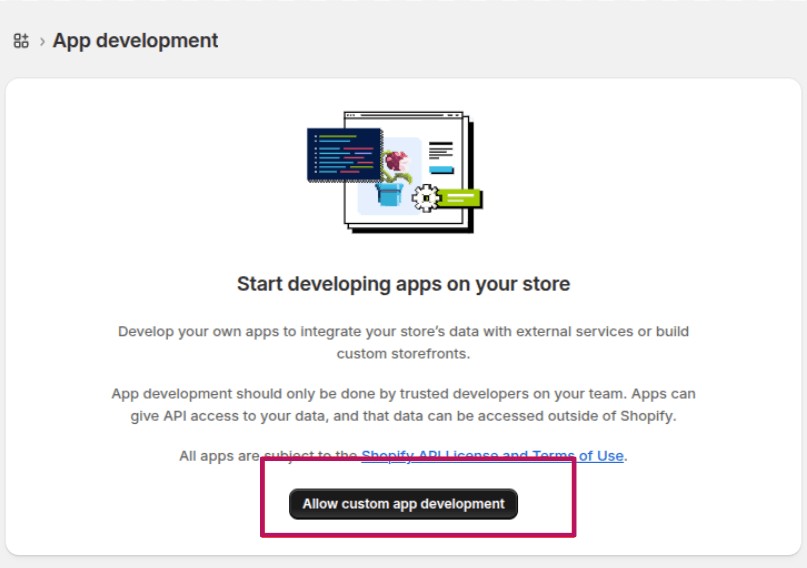
Task: Open the Shopify API License and Terms link
Action: [x=493, y=456]
